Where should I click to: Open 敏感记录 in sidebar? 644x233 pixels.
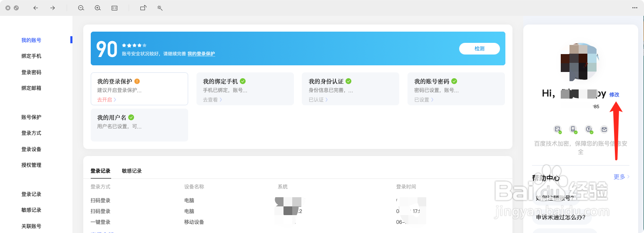pos(31,210)
